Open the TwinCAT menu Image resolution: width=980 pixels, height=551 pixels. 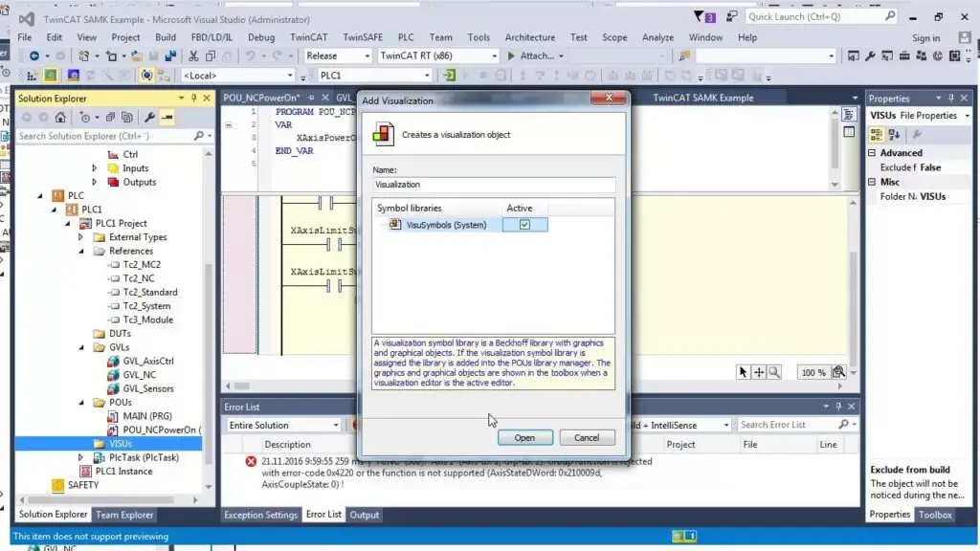coord(309,37)
